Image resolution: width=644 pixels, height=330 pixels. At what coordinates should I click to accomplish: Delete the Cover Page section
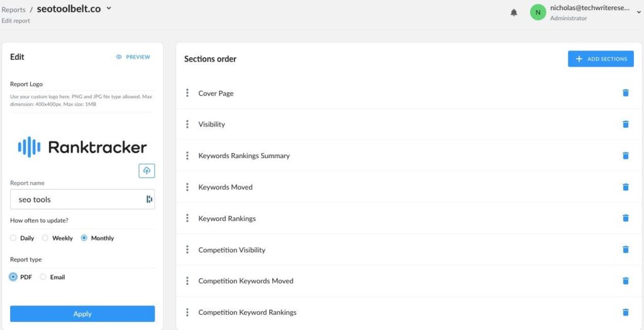625,93
